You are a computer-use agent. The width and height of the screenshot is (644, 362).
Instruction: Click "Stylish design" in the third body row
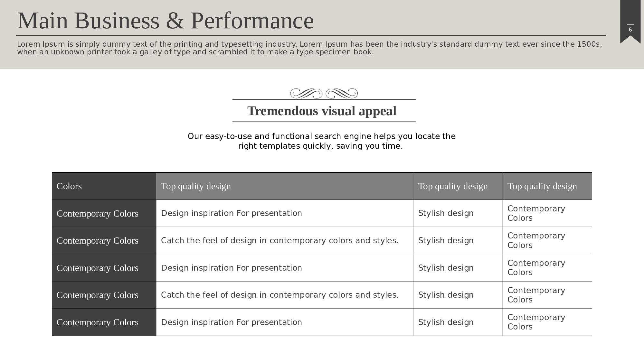point(458,268)
